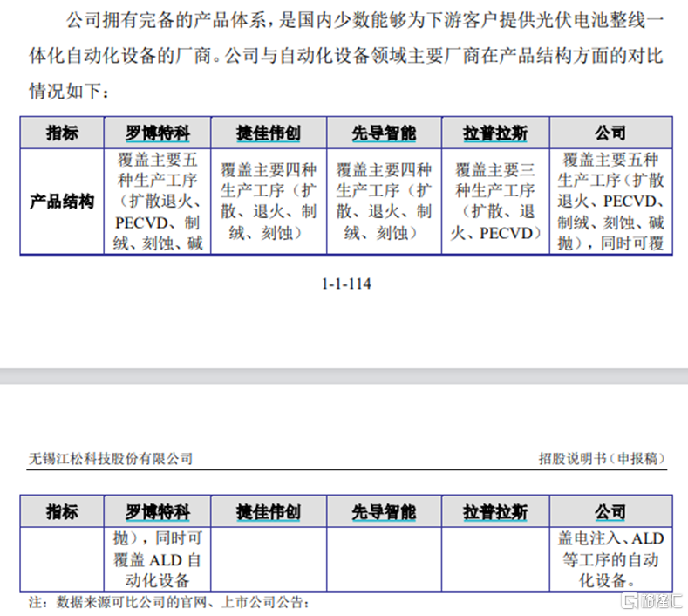
Task: Select 先导智能 header in the lower table
Action: 384,511
